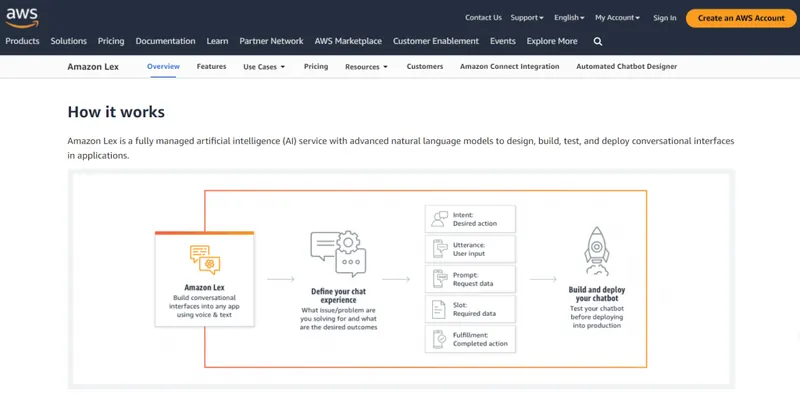The image size is (800, 394).
Task: Click the Define your chat experience icon
Action: 338,254
